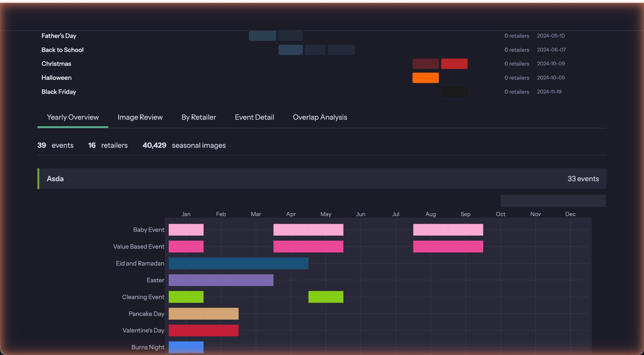Click the Pancake Day tan bar
Viewport: 644px width, 355px height.
[204, 313]
